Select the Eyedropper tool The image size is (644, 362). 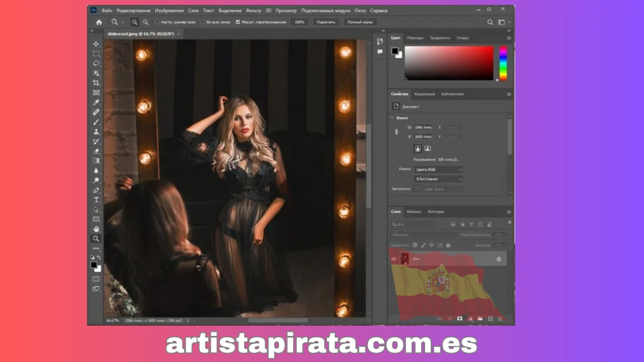point(96,103)
